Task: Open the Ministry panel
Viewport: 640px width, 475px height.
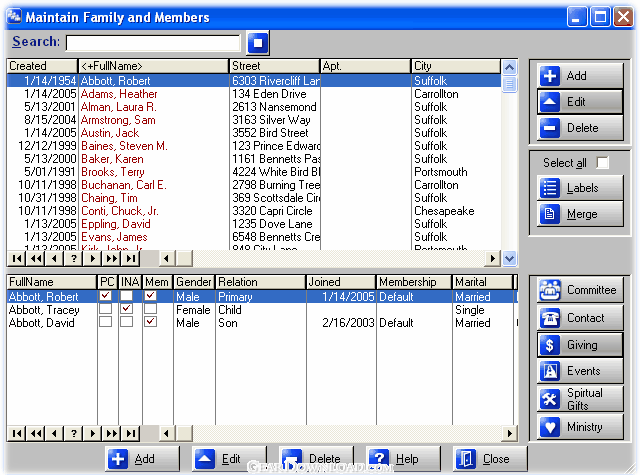Action: point(580,427)
